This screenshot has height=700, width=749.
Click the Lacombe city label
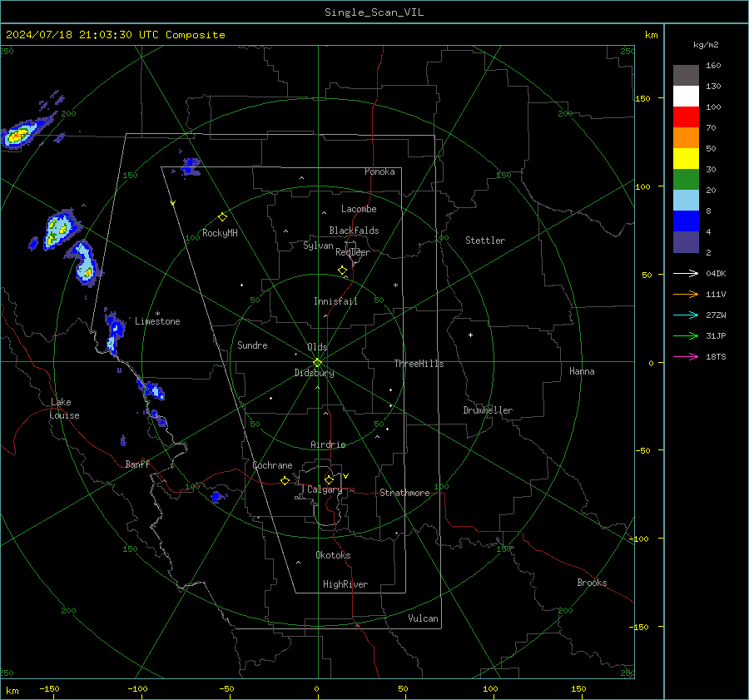point(359,209)
